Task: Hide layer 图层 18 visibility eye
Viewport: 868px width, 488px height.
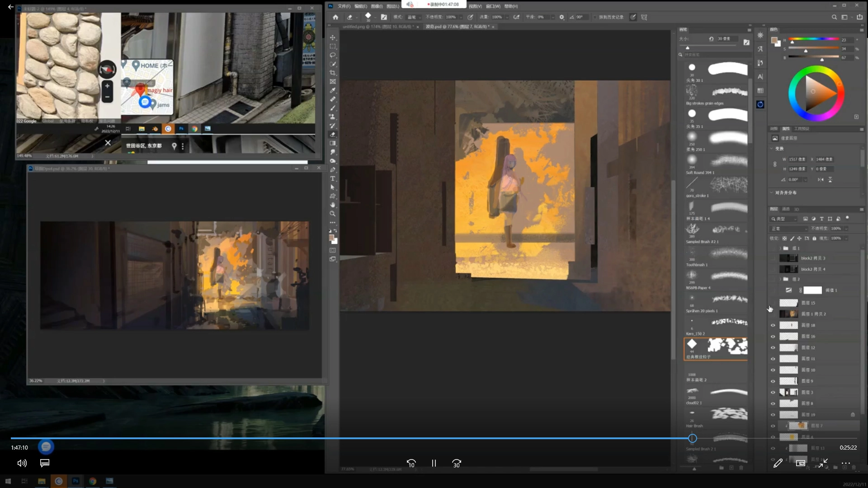Action: coord(773,325)
